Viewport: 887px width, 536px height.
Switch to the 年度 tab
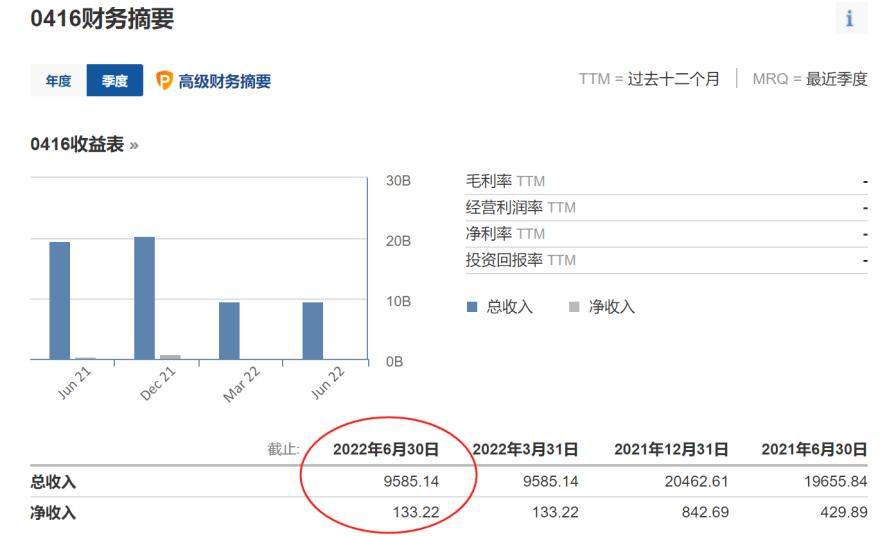click(58, 81)
